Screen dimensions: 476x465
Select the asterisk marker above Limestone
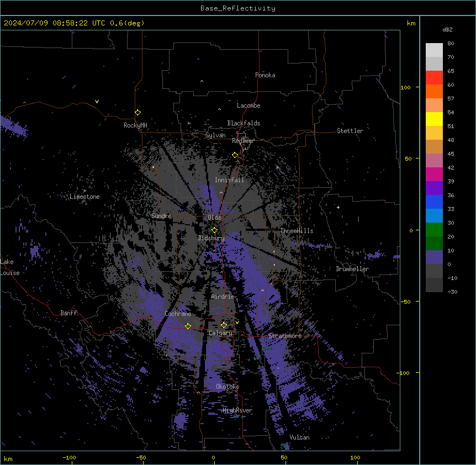coord(84,191)
